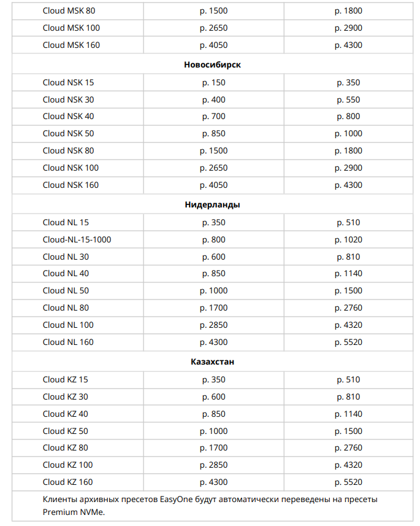This screenshot has height=526, width=420.
Task: Select the Cloud-NL-15-1000 preset name
Action: click(x=77, y=239)
